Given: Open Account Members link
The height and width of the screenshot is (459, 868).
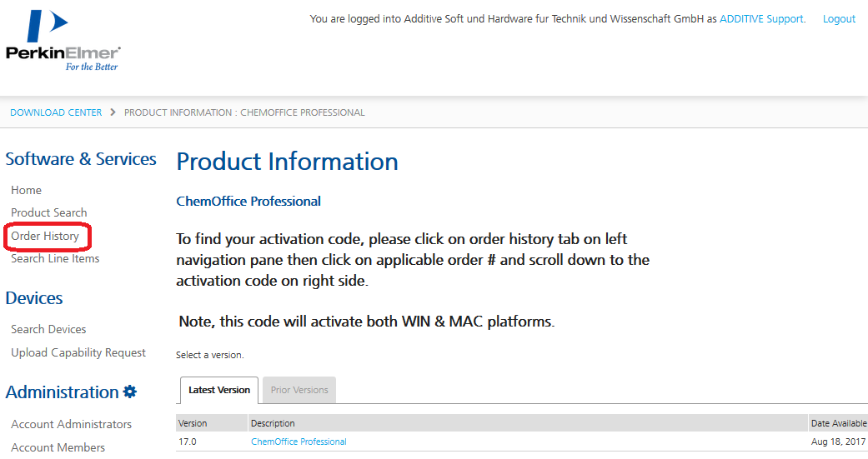Looking at the screenshot, I should point(58,447).
